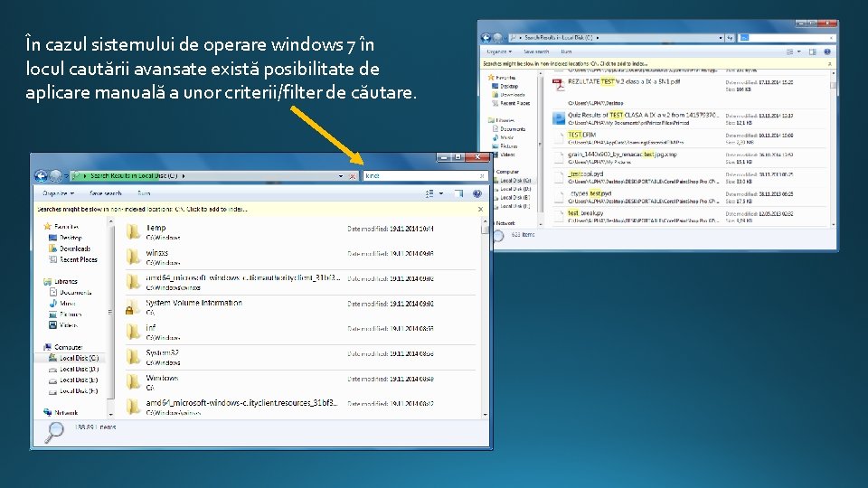Go back in the front Explorer window
Image resolution: width=868 pixels, height=488 pixels.
41,176
